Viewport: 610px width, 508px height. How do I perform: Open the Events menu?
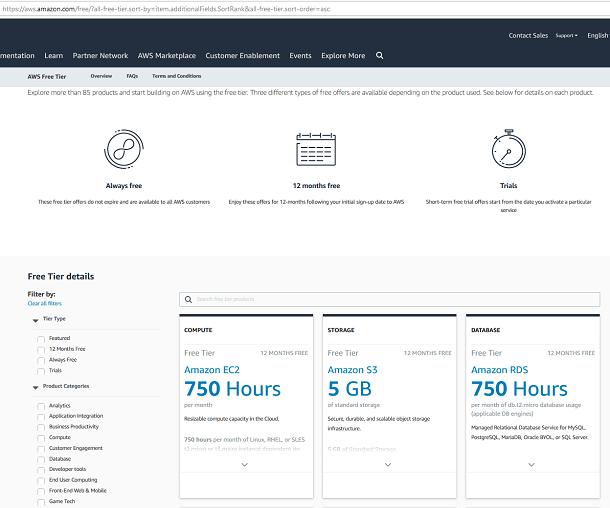pyautogui.click(x=300, y=56)
